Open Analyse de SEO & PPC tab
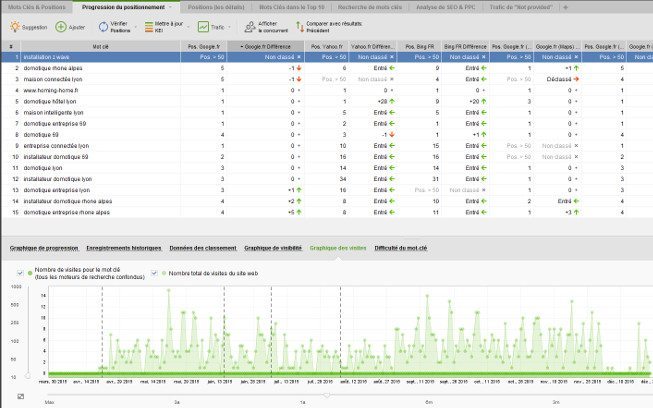The width and height of the screenshot is (653, 408). point(446,7)
